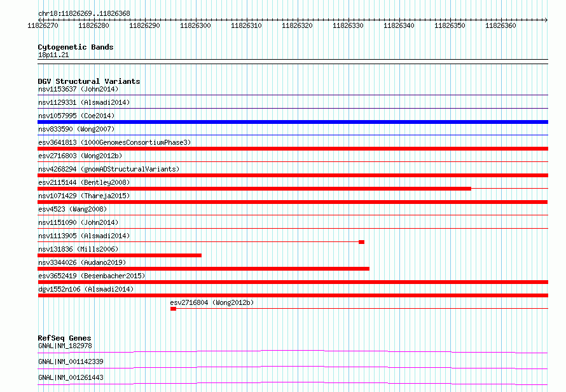The image size is (566, 392).
Task: Open variant esv4523 (Wang2008)
Action: click(x=72, y=209)
